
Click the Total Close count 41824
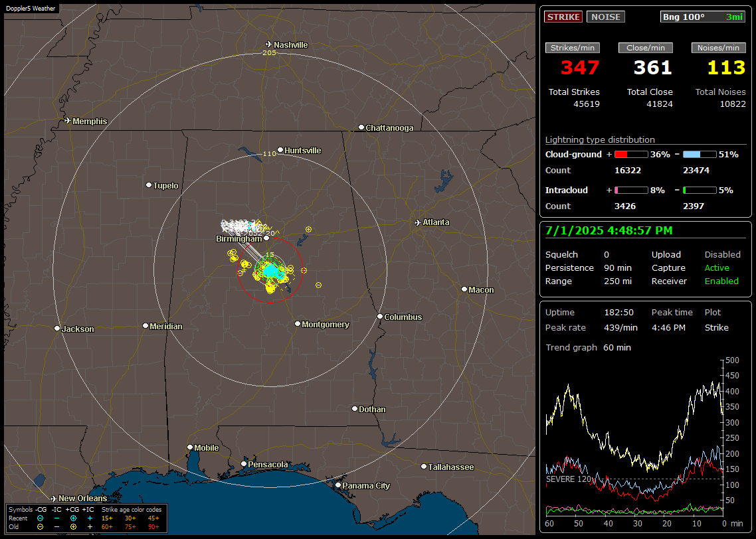pyautogui.click(x=659, y=104)
